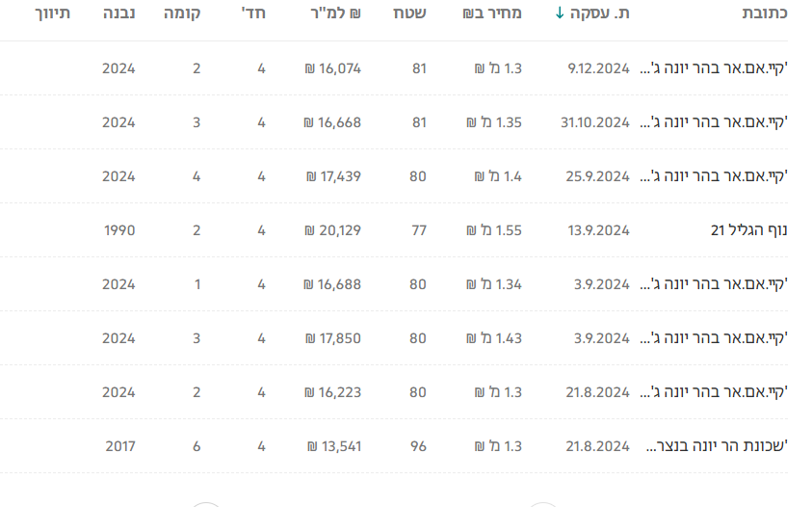The width and height of the screenshot is (812, 507).
Task: Open the שכונת הר יונה address row
Action: pos(714,446)
